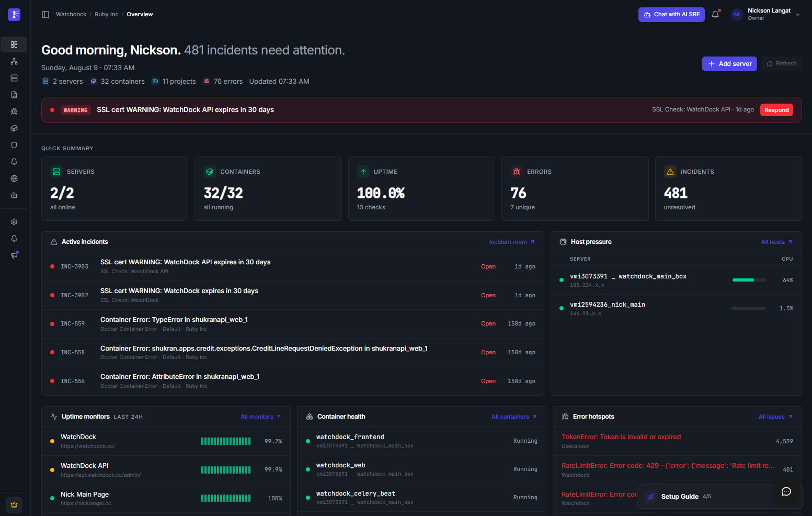The image size is (812, 516).
Task: Open the alerts bell icon above the globe
Action: tap(14, 162)
